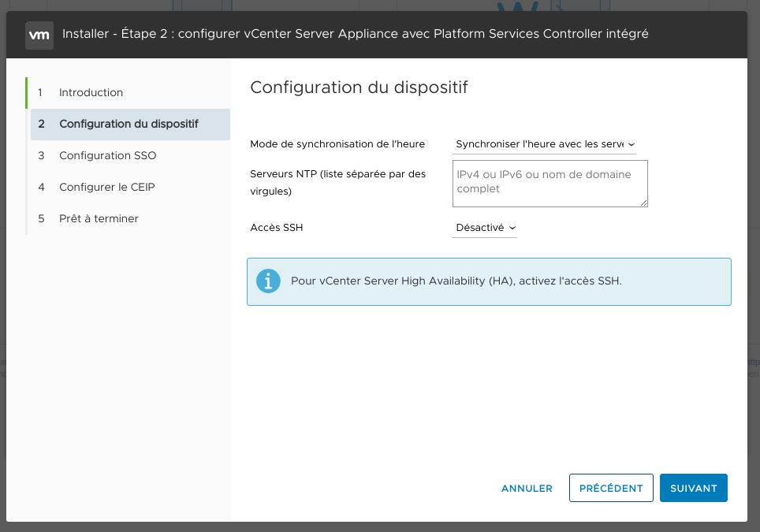Click the resize handle of the NTP textarea
This screenshot has width=760, height=532.
tap(643, 203)
